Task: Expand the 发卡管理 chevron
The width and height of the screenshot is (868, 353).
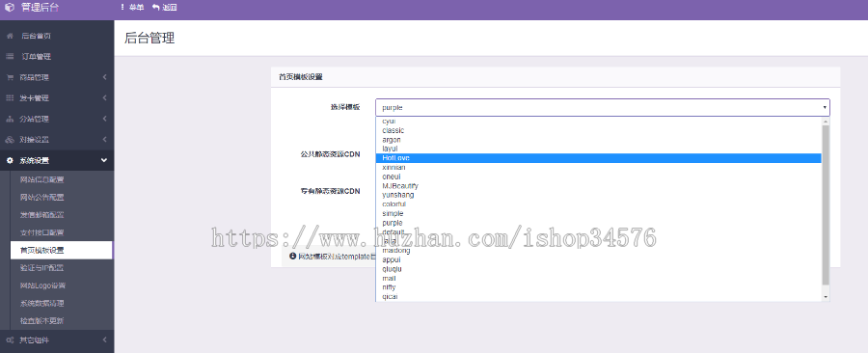Action: 104,98
